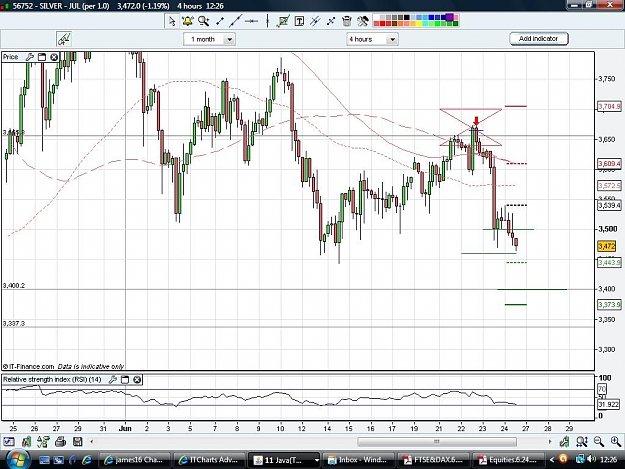The width and height of the screenshot is (625, 469).
Task: Click the first chart icon in bottom-left toolbar
Action: [9, 442]
